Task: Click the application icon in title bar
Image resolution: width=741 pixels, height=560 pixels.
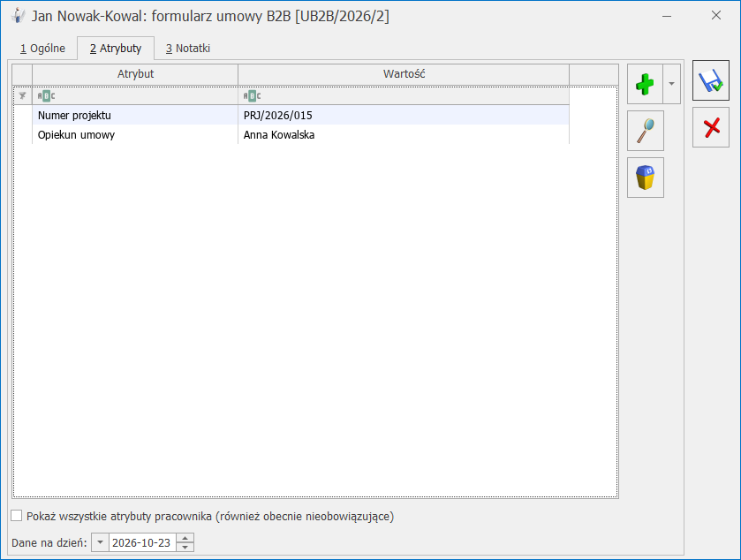Action: (x=18, y=16)
